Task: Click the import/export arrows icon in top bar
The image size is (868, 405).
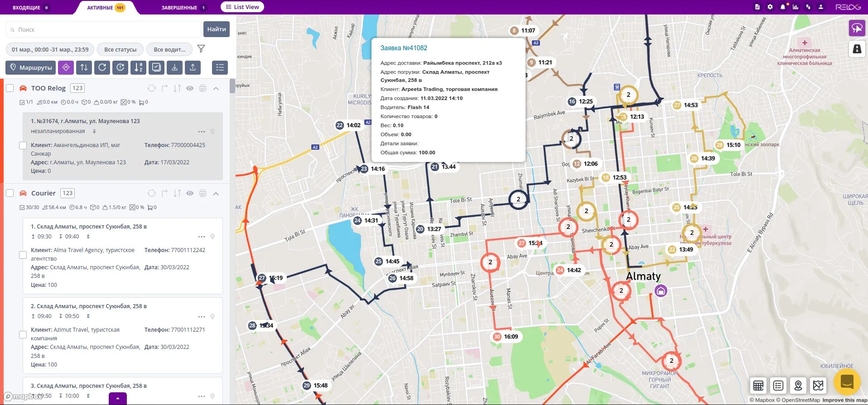Action: (808, 7)
